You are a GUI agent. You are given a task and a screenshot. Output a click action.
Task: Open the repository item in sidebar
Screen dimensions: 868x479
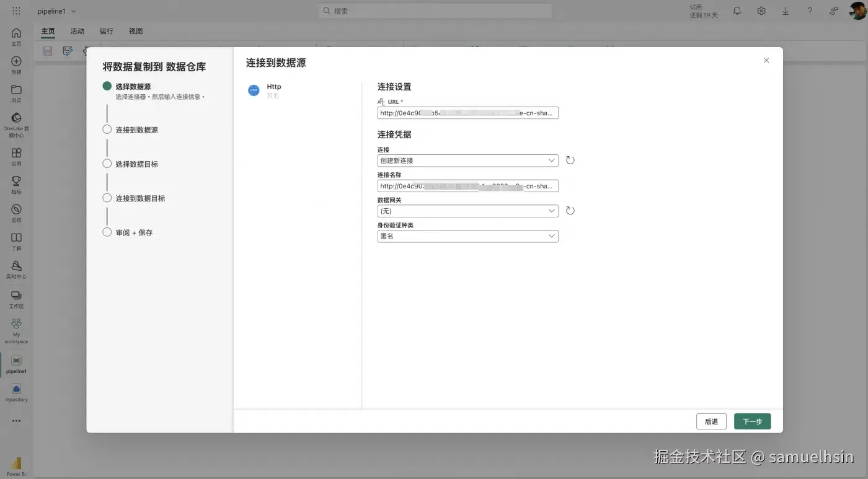click(16, 392)
